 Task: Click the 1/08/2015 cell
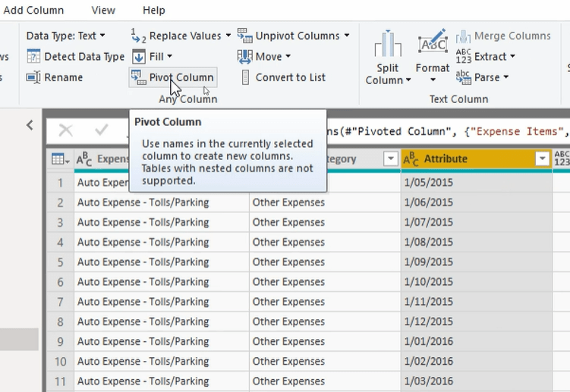click(477, 242)
